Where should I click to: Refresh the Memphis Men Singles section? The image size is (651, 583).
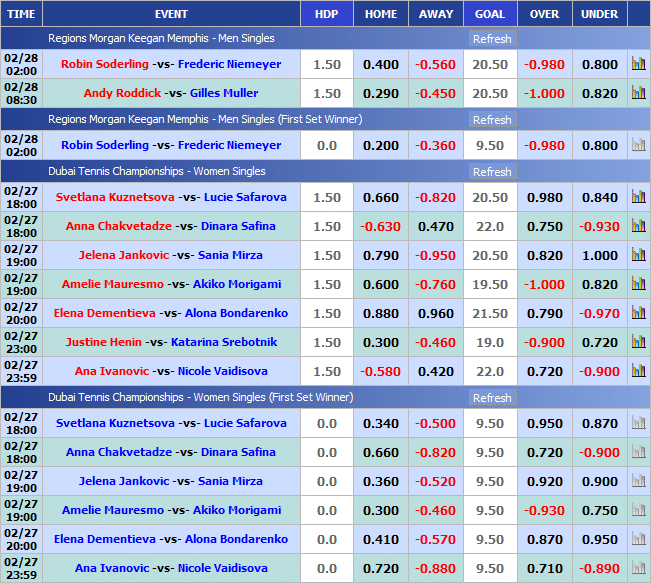(x=491, y=39)
